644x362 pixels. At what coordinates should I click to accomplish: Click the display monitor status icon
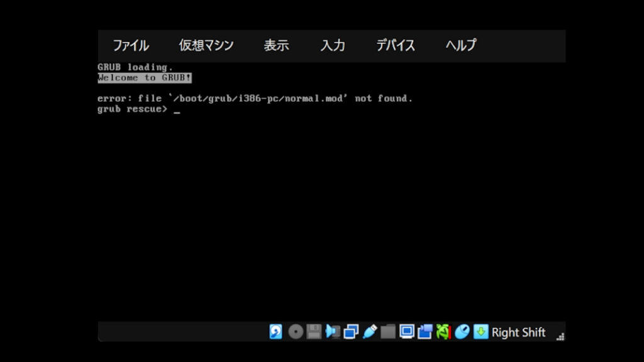407,332
